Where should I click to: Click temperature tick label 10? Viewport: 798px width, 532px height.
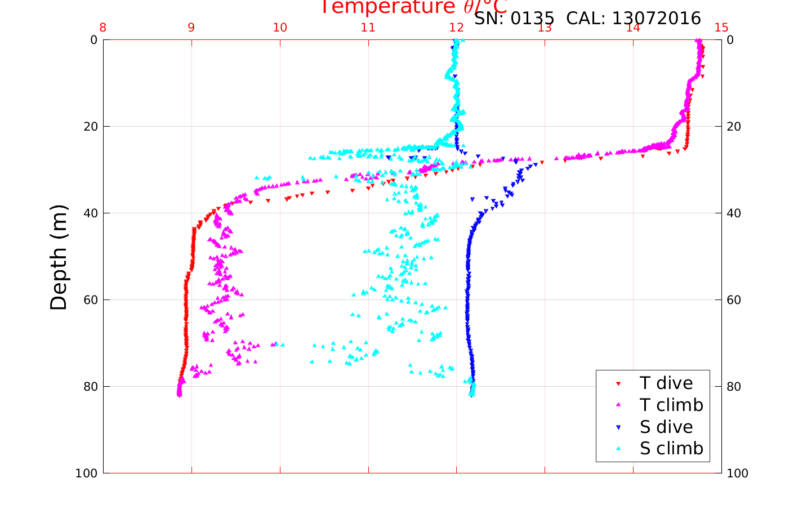280,28
